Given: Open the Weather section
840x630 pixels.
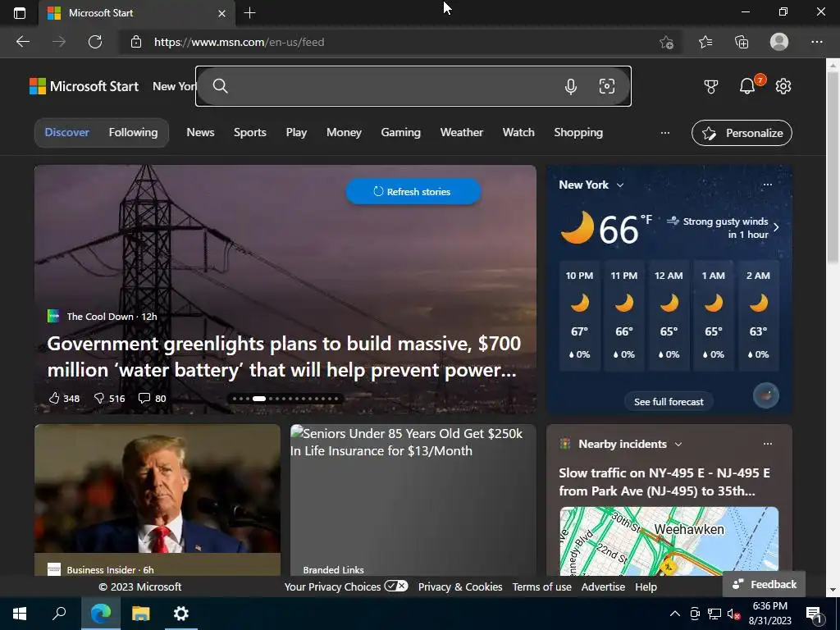Looking at the screenshot, I should (x=462, y=132).
